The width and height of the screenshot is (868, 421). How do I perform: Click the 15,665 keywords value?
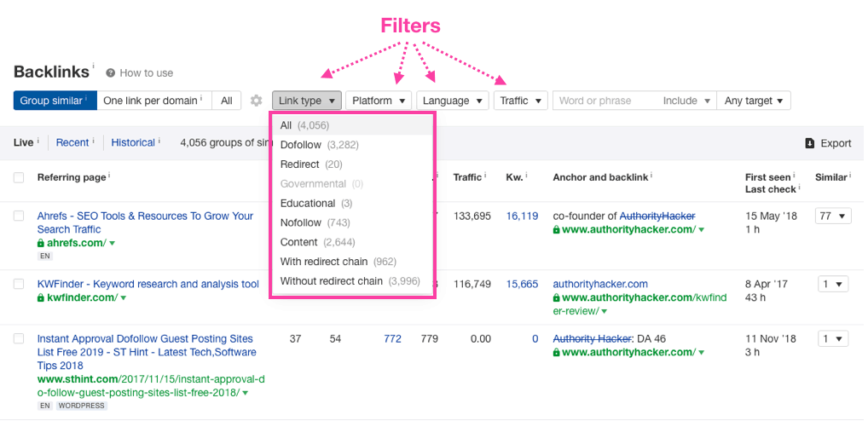click(x=522, y=284)
